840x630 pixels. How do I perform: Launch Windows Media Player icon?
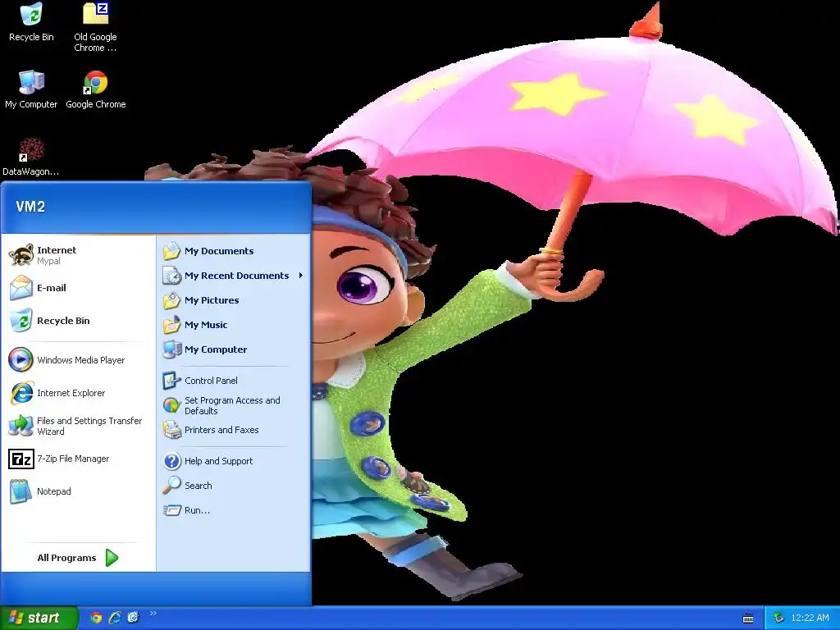21,360
